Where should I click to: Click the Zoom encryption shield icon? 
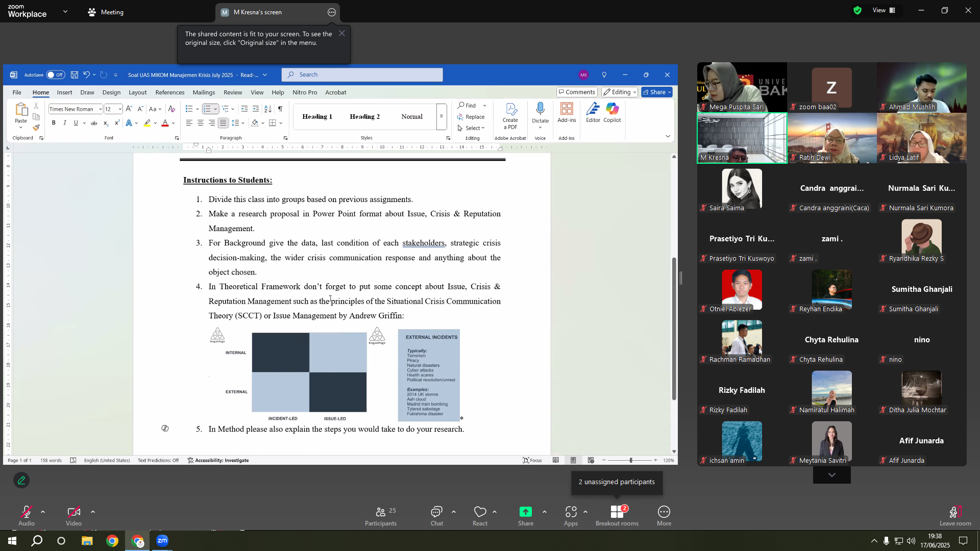857,10
